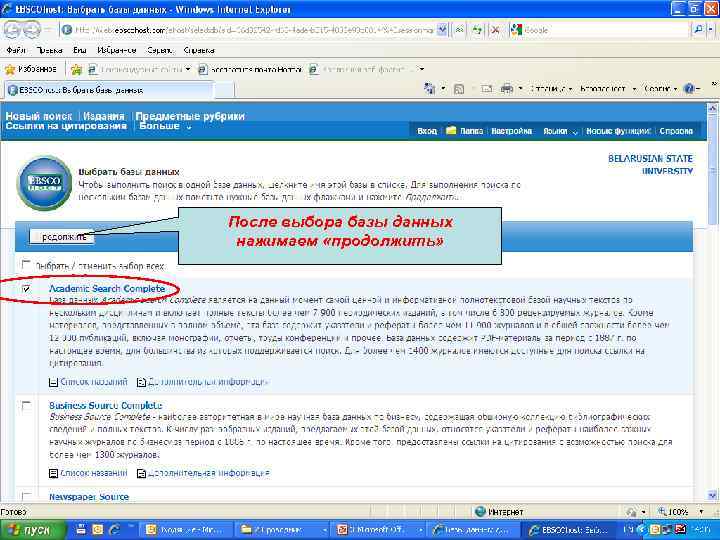Click the yellow Папка folder icon
Screen dimensions: 720x540
coord(451,130)
